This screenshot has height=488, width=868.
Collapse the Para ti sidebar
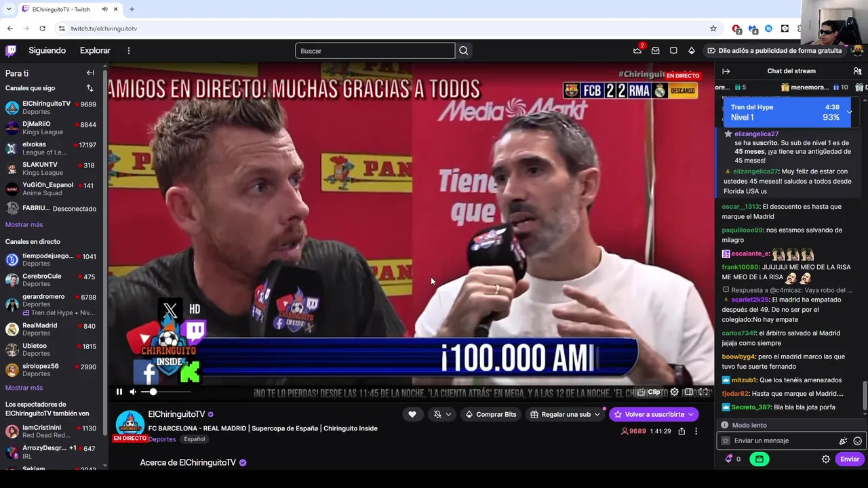click(x=90, y=73)
